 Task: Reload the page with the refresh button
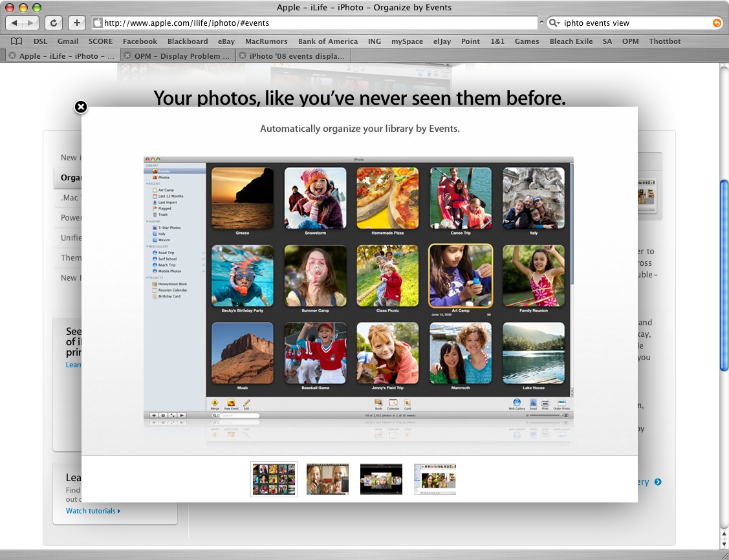pos(54,23)
